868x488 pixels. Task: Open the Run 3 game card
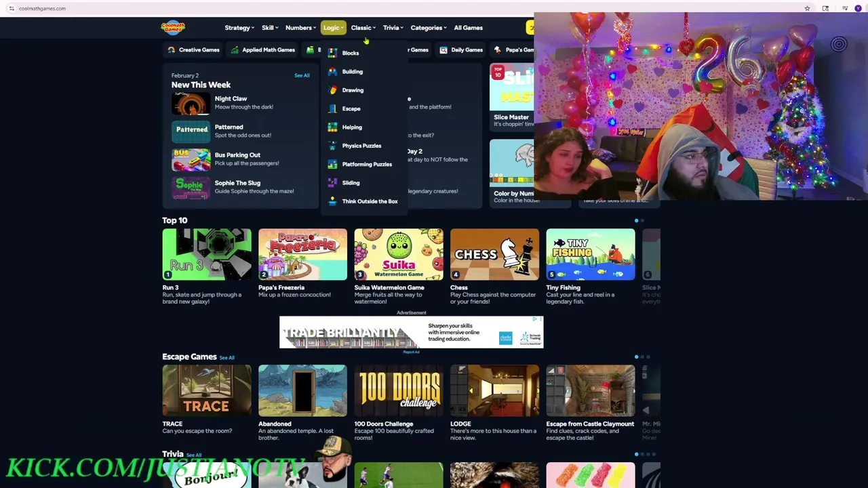click(207, 254)
